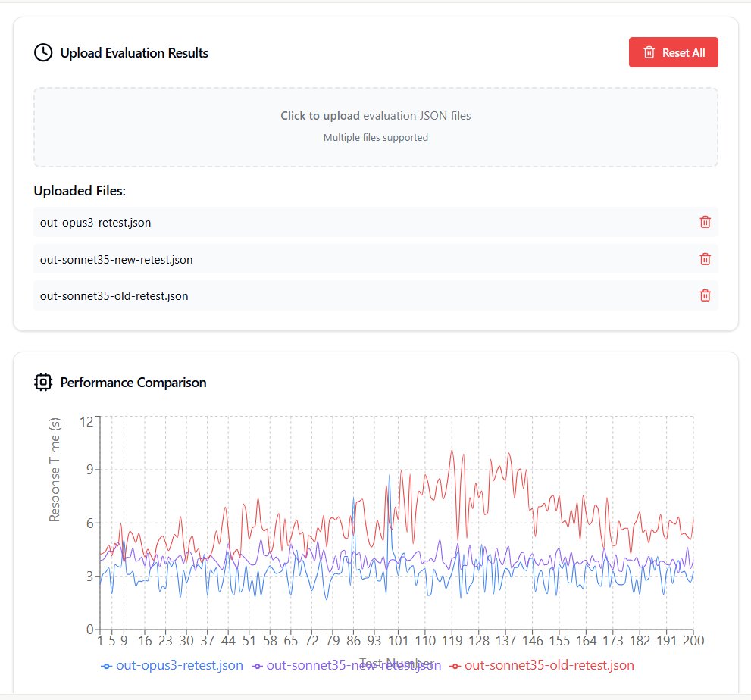Viewport: 751px width, 700px height.
Task: Click the clock icon beside Upload Evaluation Results
Action: 43,52
